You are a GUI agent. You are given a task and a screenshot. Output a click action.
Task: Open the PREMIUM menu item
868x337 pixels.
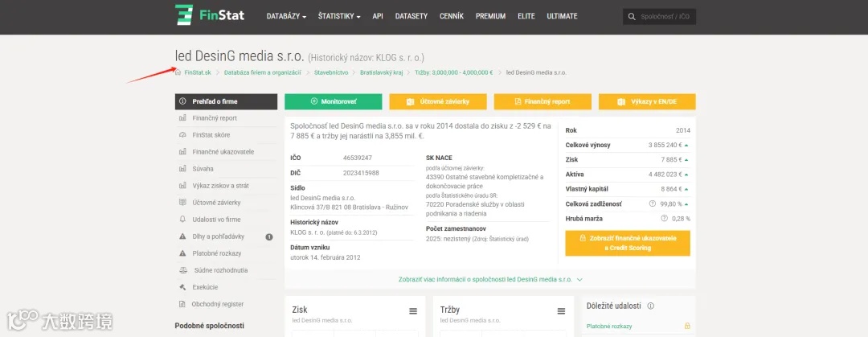point(490,16)
